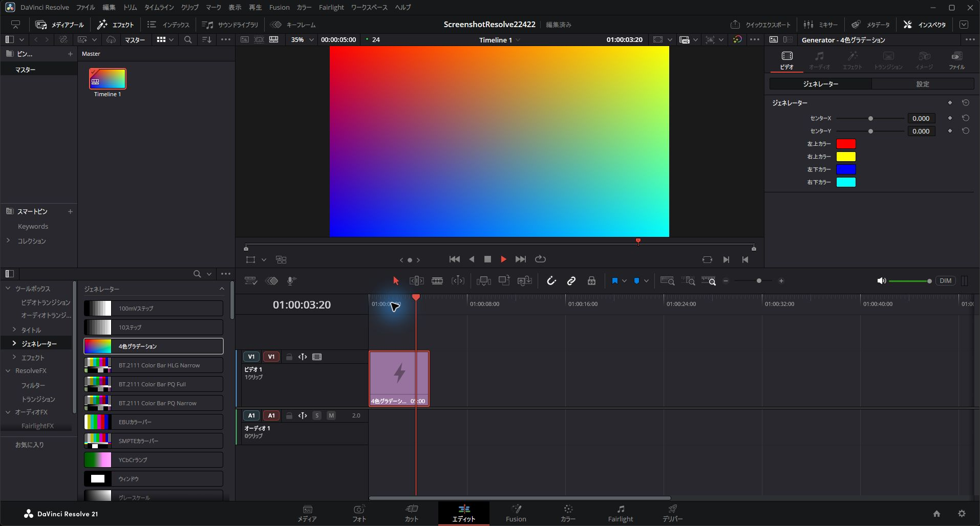Image resolution: width=980 pixels, height=526 pixels.
Task: Switch to the Fusion page
Action: click(x=516, y=513)
